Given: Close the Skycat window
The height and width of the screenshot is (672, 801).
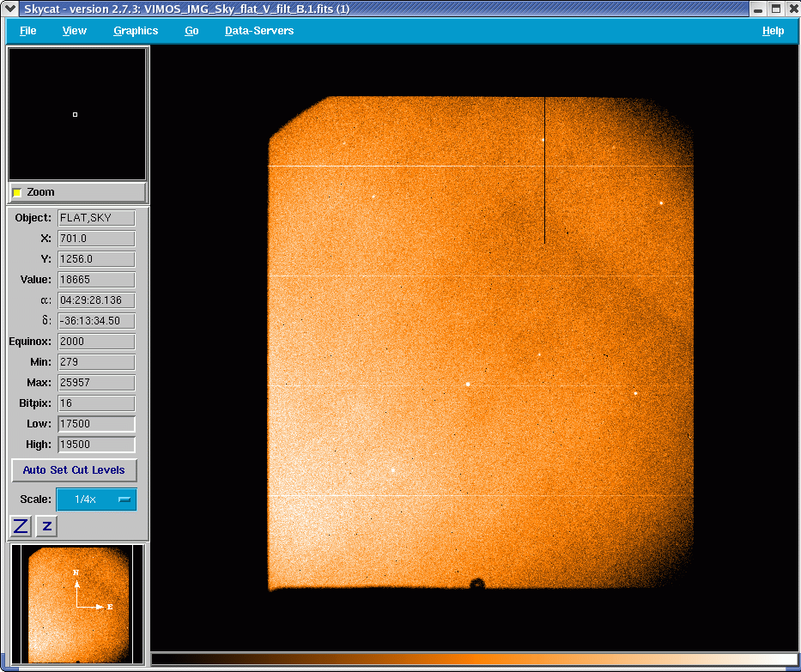Looking at the screenshot, I should tap(793, 9).
